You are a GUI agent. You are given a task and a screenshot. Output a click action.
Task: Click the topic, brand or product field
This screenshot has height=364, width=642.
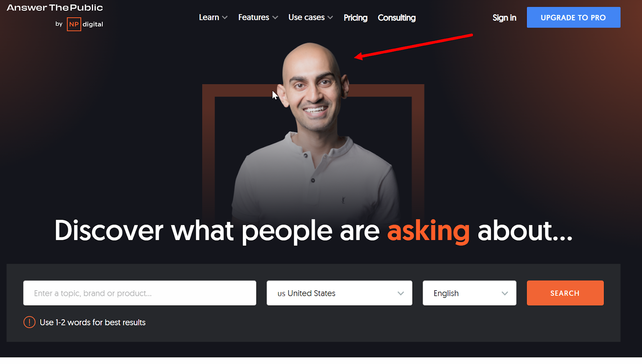tap(140, 293)
